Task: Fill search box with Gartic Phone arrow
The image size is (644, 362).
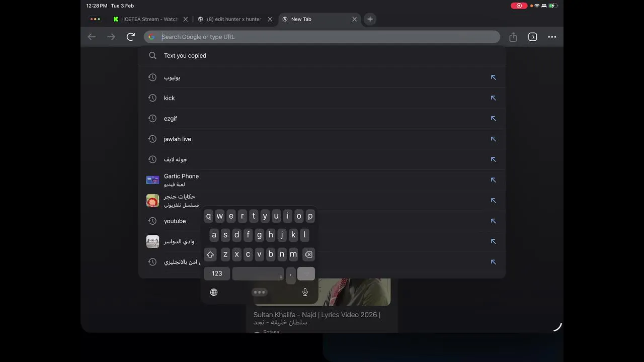Action: (493, 180)
